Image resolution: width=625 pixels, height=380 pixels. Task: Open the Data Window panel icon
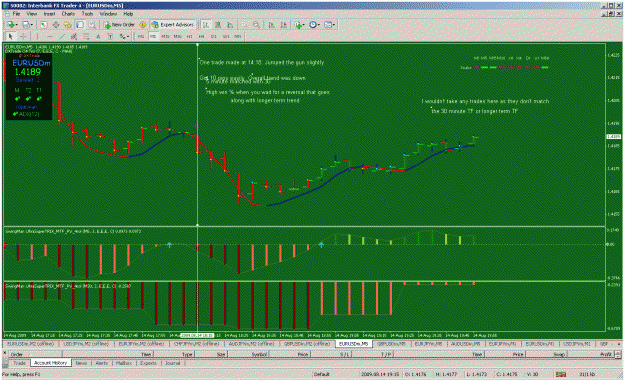[x=56, y=25]
